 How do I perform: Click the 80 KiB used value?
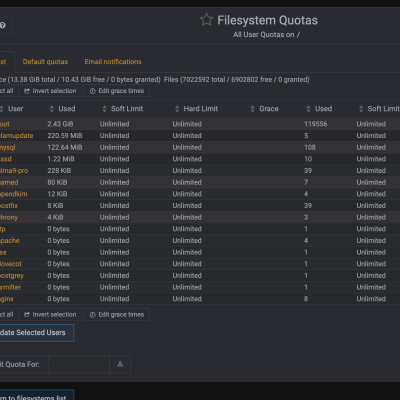[x=57, y=182]
